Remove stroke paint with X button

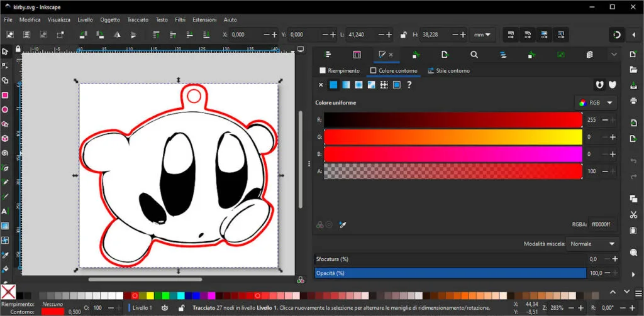tap(321, 85)
